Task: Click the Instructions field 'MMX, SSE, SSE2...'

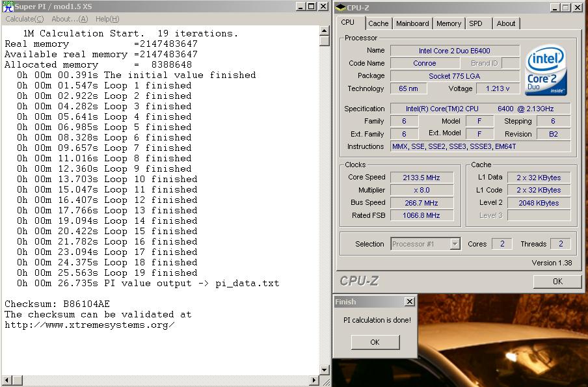Action: click(481, 146)
